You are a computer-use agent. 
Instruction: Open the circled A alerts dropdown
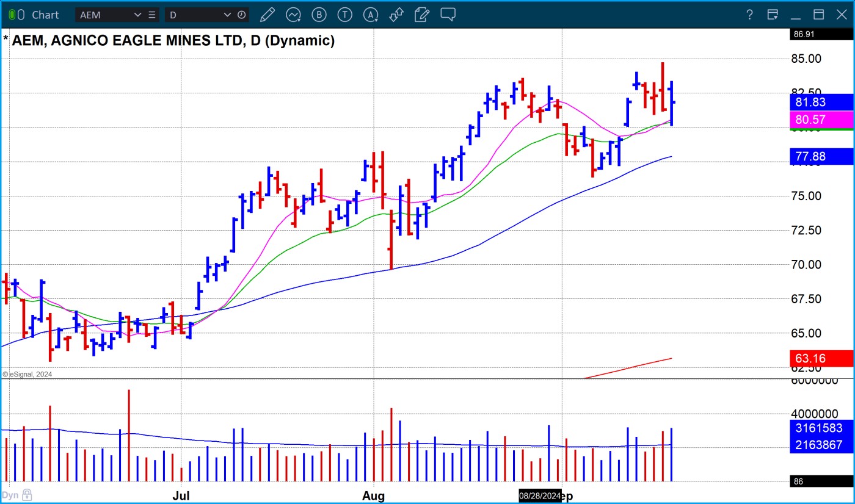371,15
